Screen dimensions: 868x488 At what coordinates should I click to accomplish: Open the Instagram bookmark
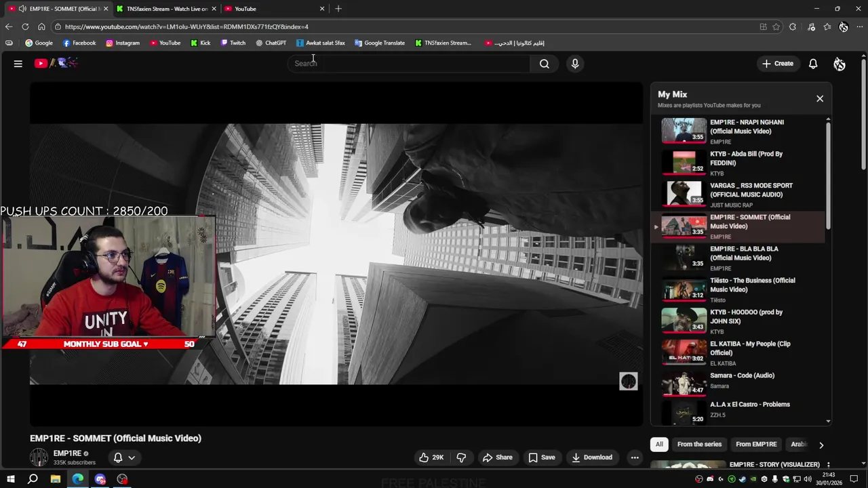[122, 43]
